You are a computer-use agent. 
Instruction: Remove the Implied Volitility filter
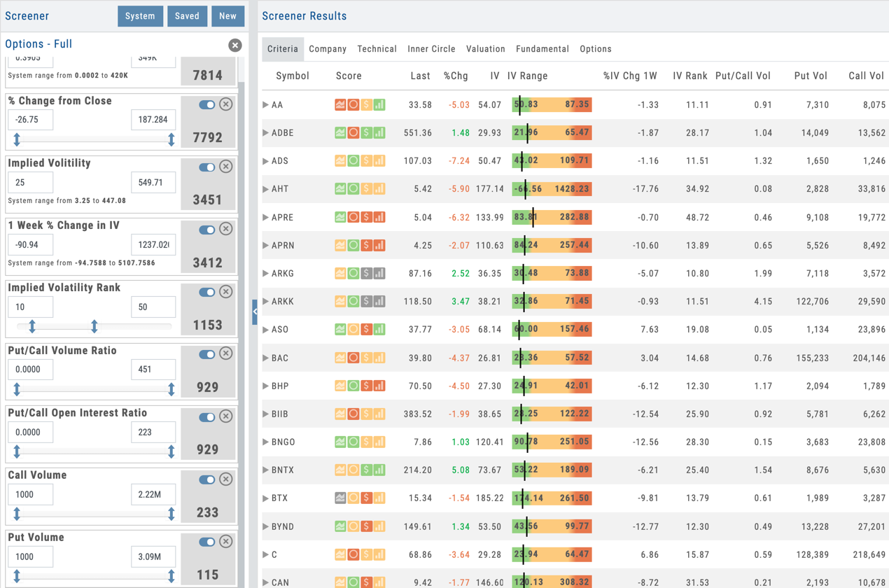click(226, 167)
